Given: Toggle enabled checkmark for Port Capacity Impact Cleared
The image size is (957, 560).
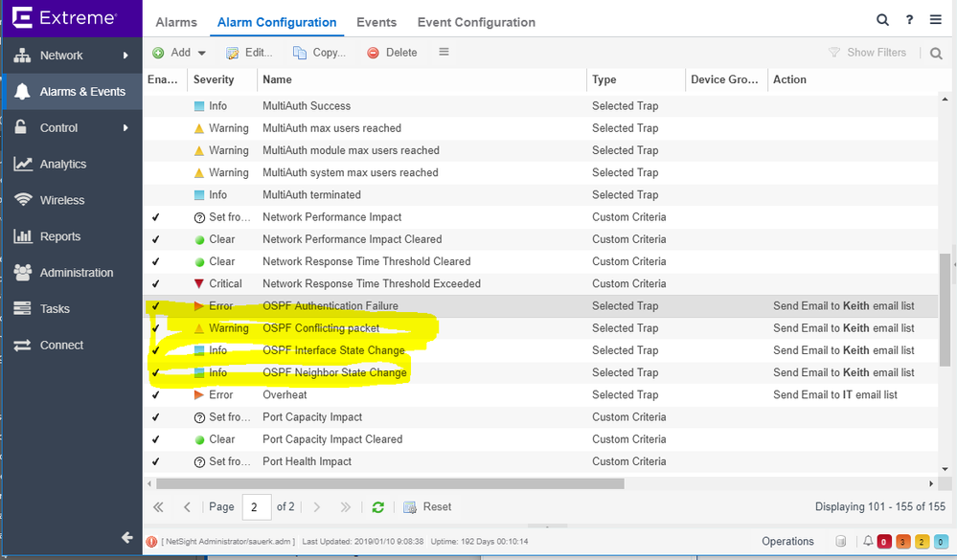Looking at the screenshot, I should (156, 439).
